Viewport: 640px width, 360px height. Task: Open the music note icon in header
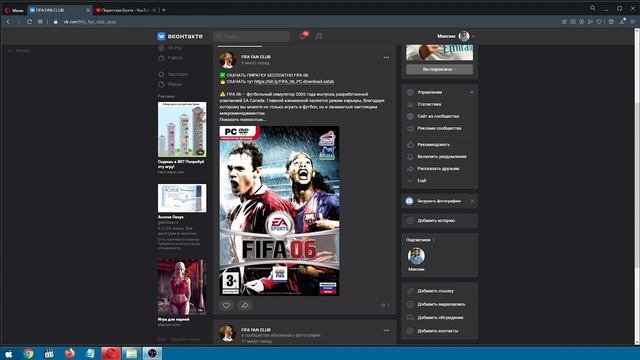coord(319,36)
